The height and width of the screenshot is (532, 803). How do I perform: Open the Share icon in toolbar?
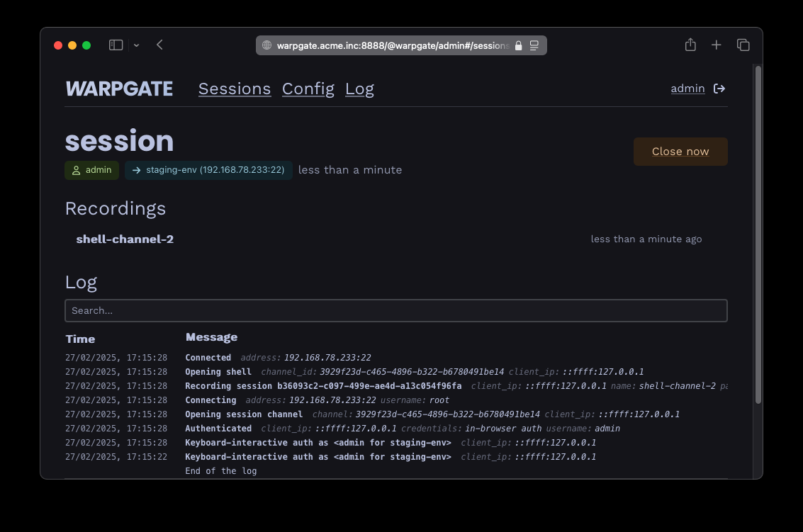coord(690,45)
